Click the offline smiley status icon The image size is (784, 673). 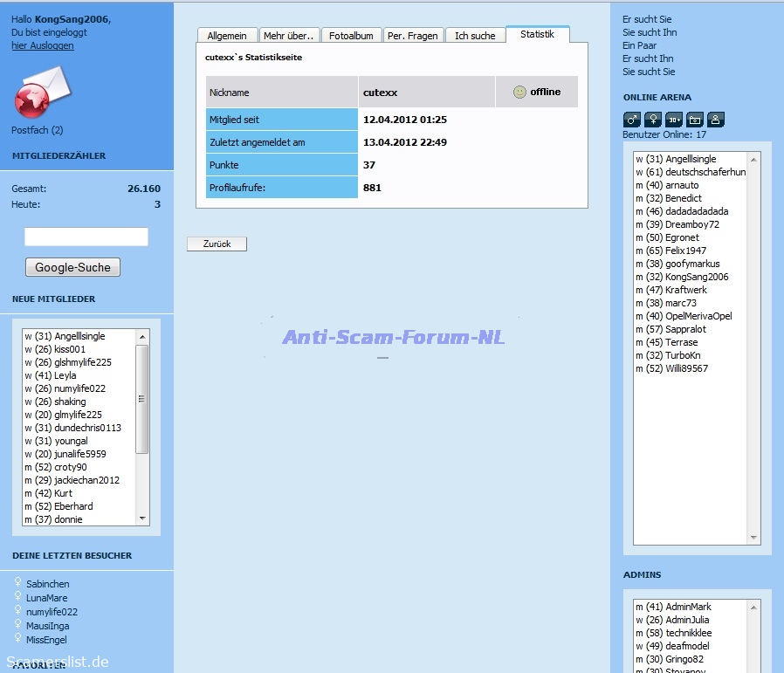point(519,92)
